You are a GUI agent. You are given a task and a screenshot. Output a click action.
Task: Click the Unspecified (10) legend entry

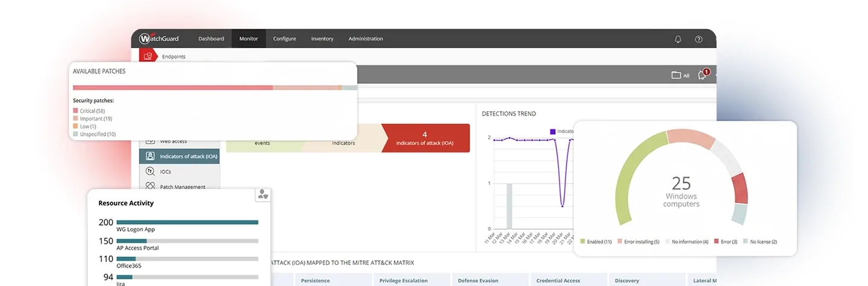94,134
